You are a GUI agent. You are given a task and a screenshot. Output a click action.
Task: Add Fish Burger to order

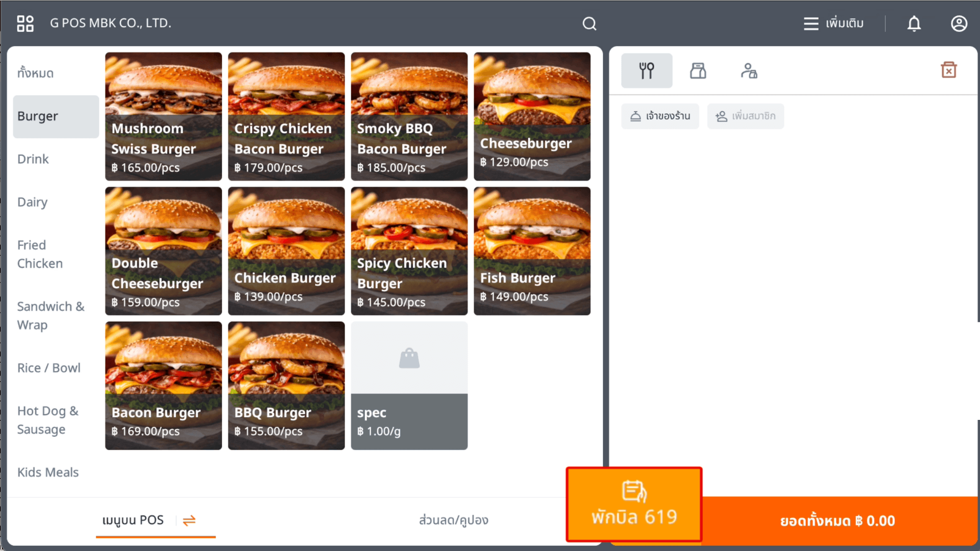(x=532, y=251)
